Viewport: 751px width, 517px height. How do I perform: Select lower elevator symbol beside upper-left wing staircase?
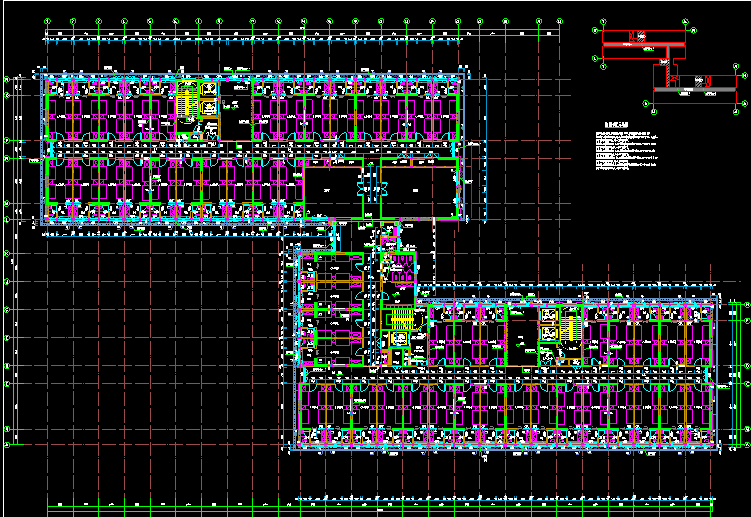pyautogui.click(x=210, y=108)
